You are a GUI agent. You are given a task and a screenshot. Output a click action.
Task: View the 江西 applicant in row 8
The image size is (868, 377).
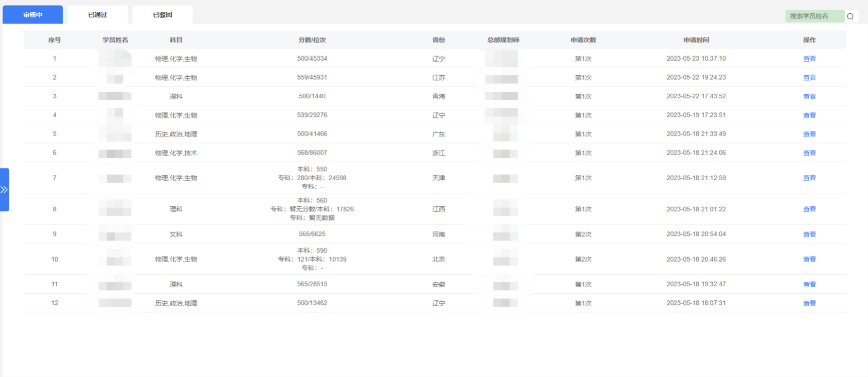809,209
